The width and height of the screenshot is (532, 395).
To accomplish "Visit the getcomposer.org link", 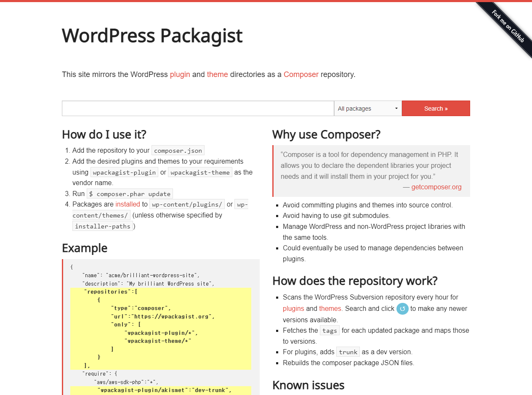I will pyautogui.click(x=436, y=187).
